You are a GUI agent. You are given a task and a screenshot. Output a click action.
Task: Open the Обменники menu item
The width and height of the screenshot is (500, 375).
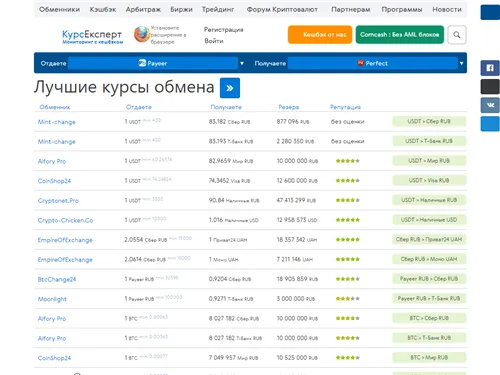[x=59, y=9]
